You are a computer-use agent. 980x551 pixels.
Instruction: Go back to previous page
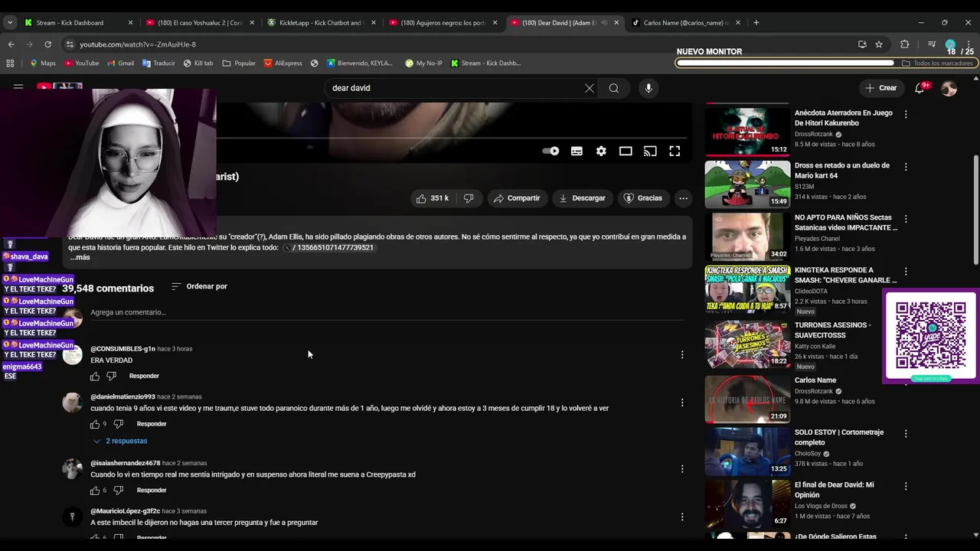11,44
